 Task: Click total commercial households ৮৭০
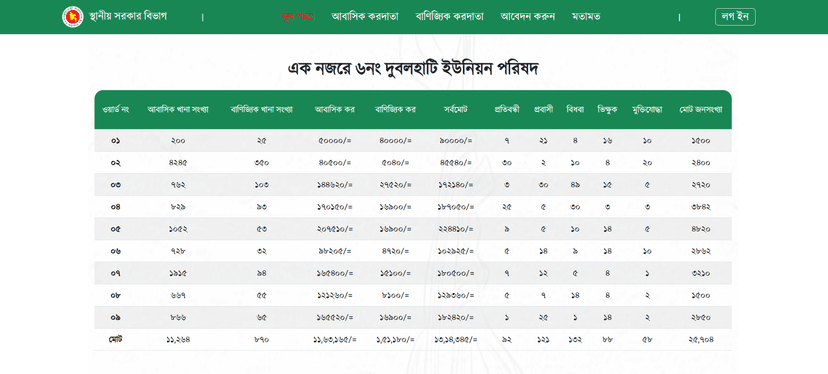point(262,340)
